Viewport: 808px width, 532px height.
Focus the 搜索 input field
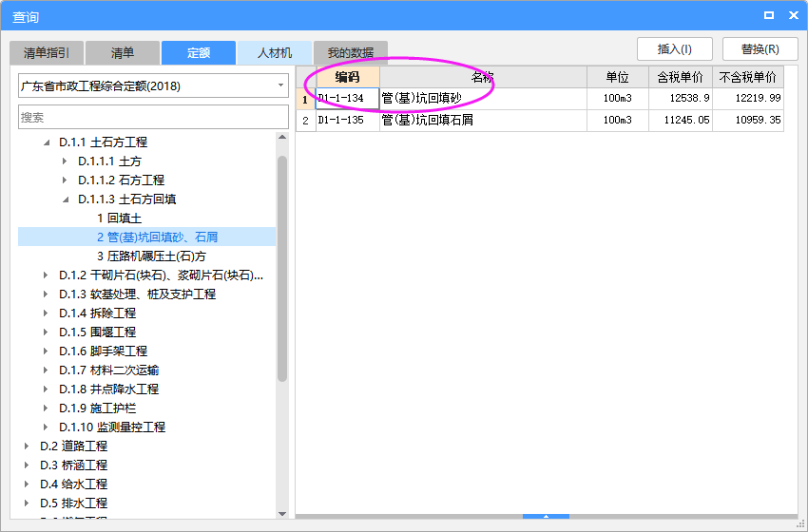click(x=154, y=117)
